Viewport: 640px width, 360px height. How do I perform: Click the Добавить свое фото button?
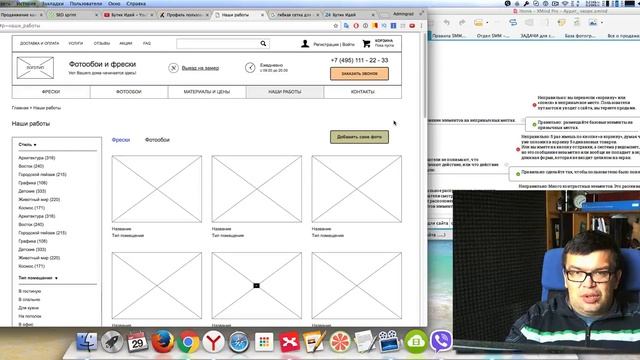359,137
